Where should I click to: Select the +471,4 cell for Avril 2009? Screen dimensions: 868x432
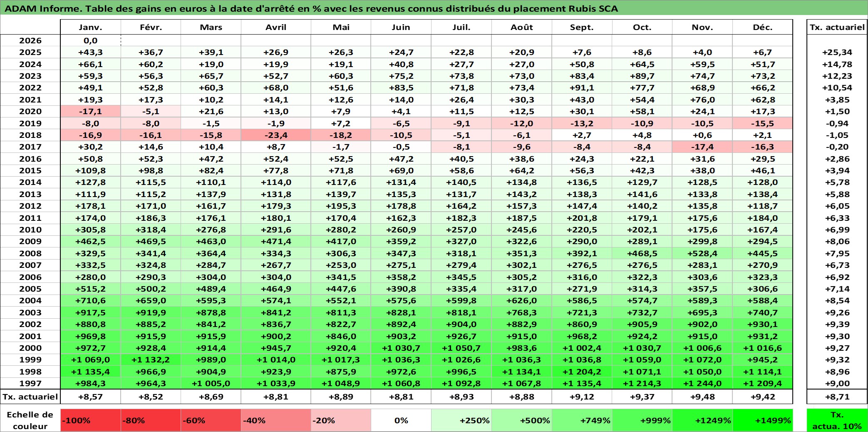pos(276,241)
